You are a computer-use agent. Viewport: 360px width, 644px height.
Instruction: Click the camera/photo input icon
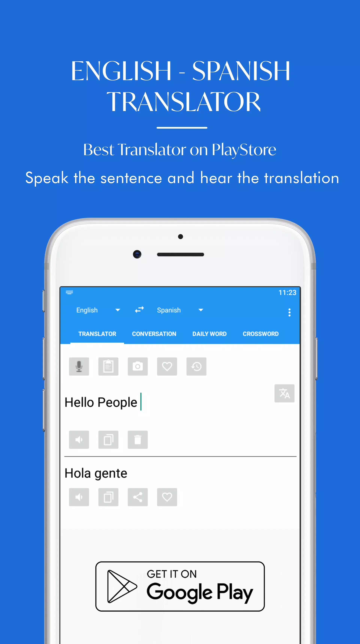[137, 366]
